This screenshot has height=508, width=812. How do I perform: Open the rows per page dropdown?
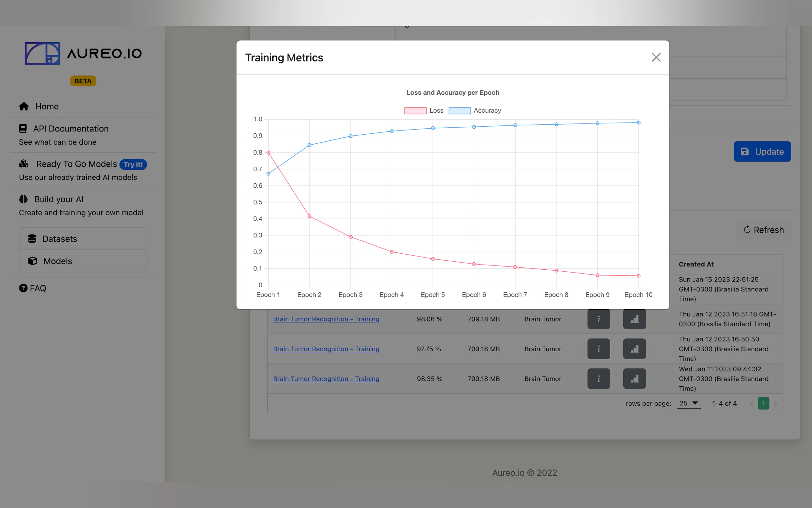click(x=689, y=403)
